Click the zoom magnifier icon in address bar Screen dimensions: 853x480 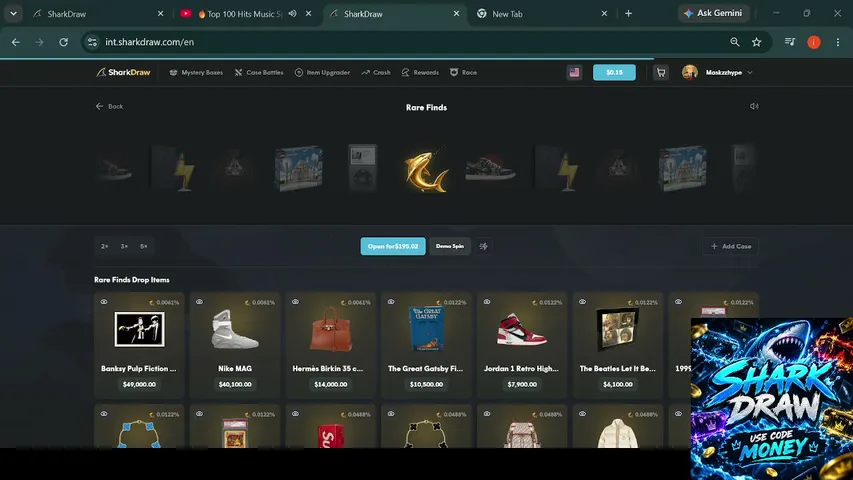coord(734,42)
